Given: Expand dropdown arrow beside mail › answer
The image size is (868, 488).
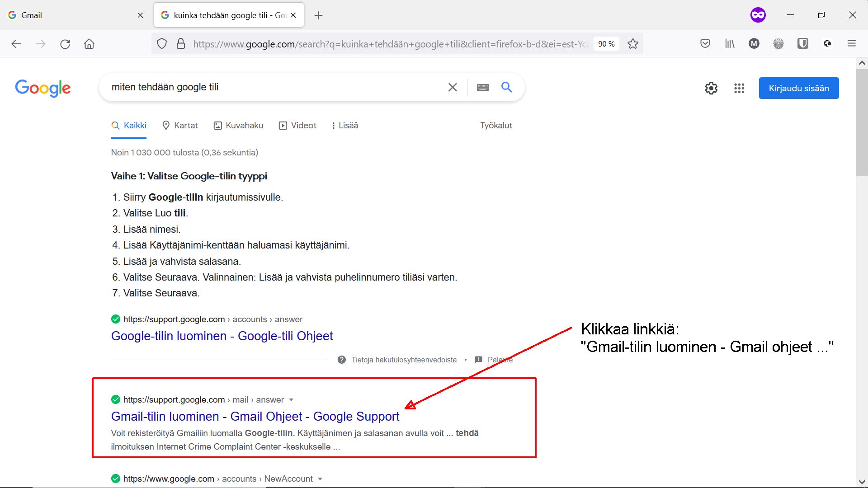Looking at the screenshot, I should click(x=291, y=400).
